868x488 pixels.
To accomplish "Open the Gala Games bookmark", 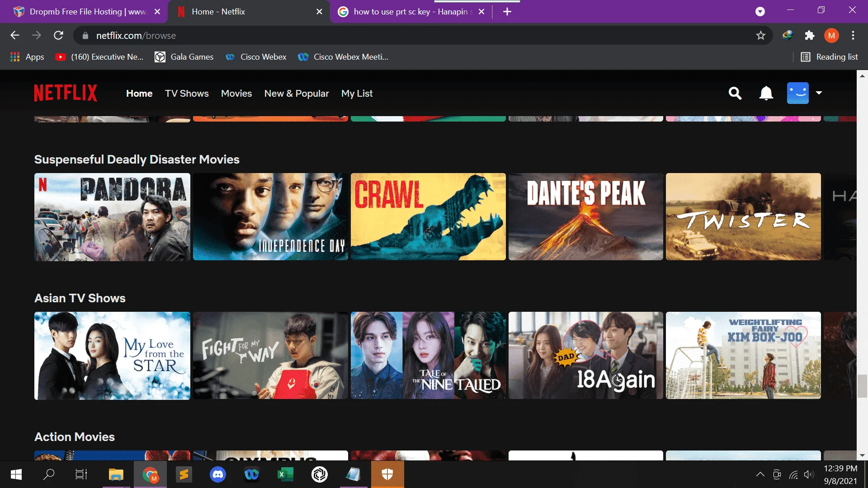I will click(184, 57).
